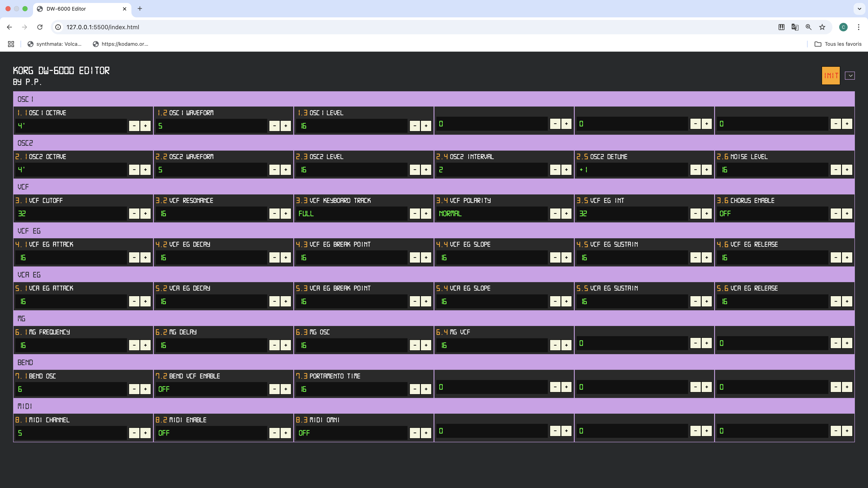
Task: Increase MIDI Channel value
Action: [x=145, y=433]
